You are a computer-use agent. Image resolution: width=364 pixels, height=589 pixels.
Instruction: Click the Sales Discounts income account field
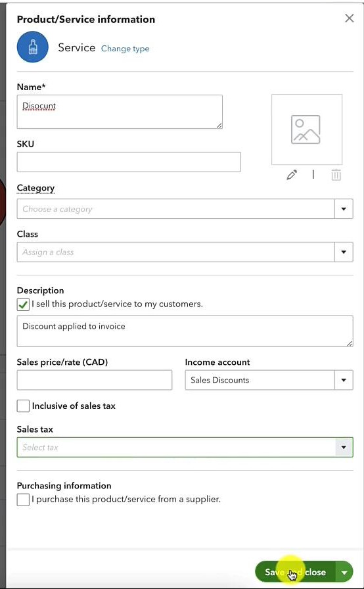pos(260,380)
